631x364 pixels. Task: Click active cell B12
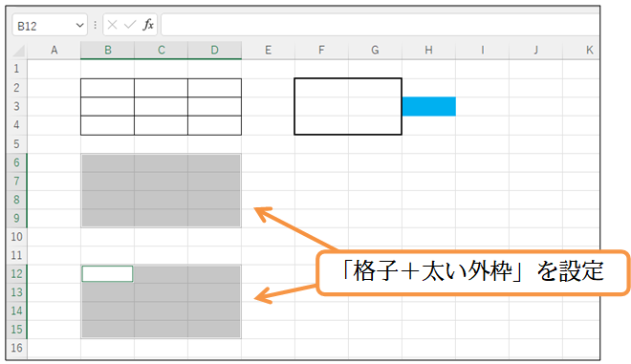(x=107, y=274)
